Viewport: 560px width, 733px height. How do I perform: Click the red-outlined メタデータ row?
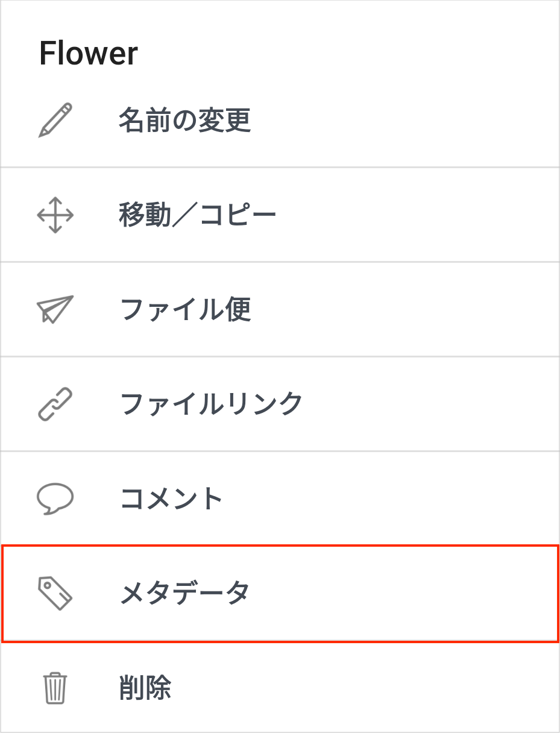tap(280, 593)
